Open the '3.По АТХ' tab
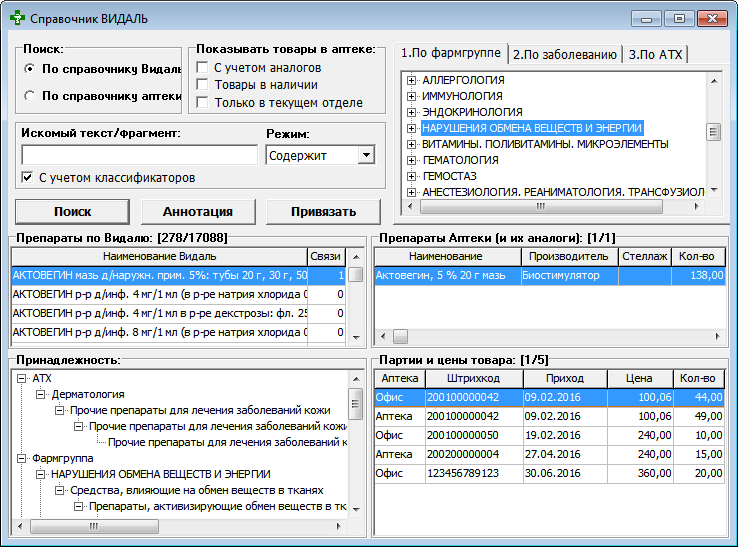738x547 pixels. pyautogui.click(x=655, y=54)
